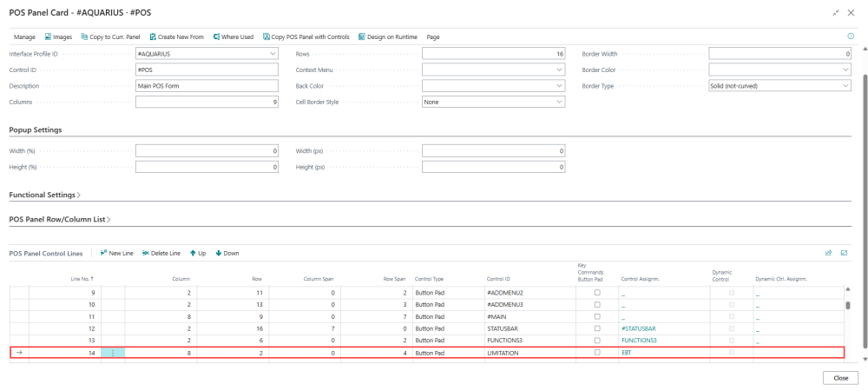Click share icon of control lines
868x391 pixels.
tap(829, 253)
